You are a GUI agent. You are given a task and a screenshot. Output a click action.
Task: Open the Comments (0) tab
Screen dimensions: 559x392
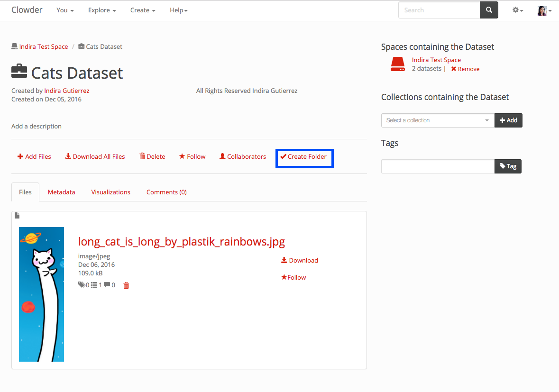[166, 192]
